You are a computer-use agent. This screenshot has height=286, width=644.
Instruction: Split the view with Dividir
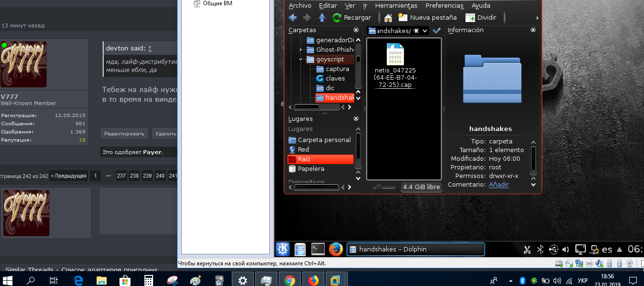click(x=481, y=18)
